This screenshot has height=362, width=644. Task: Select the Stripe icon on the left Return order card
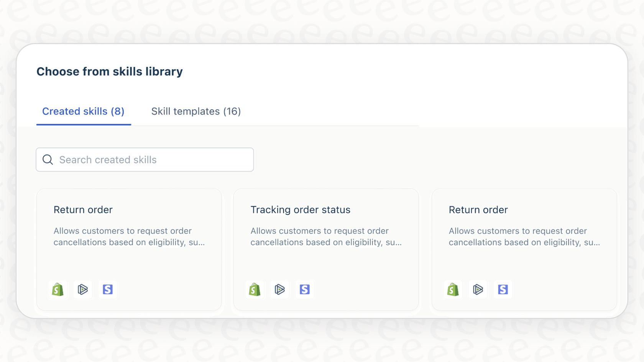[x=108, y=290]
